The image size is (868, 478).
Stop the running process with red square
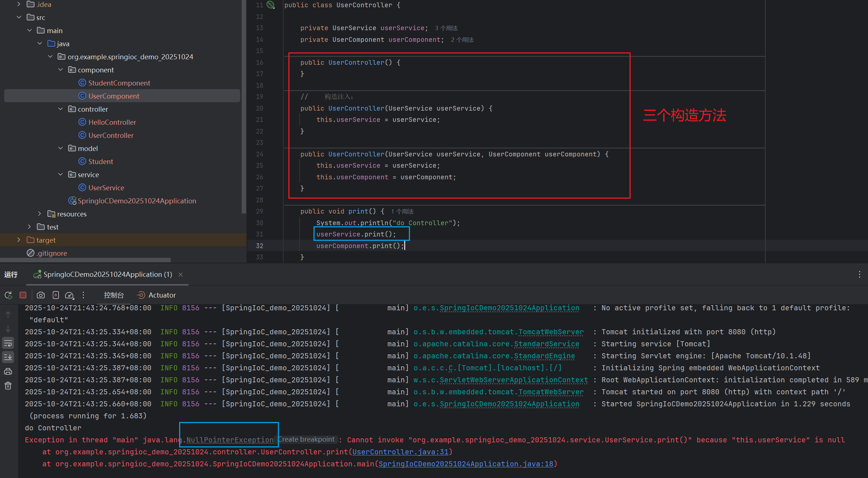pyautogui.click(x=23, y=295)
